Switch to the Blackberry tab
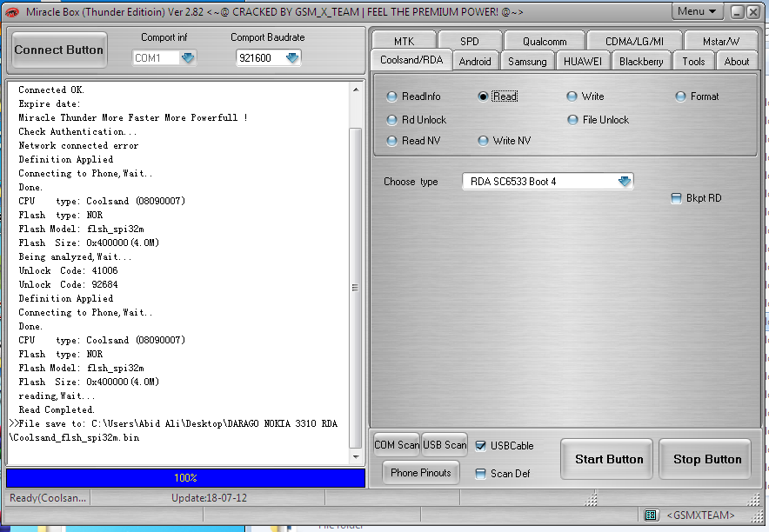The image size is (769, 532). pos(641,61)
